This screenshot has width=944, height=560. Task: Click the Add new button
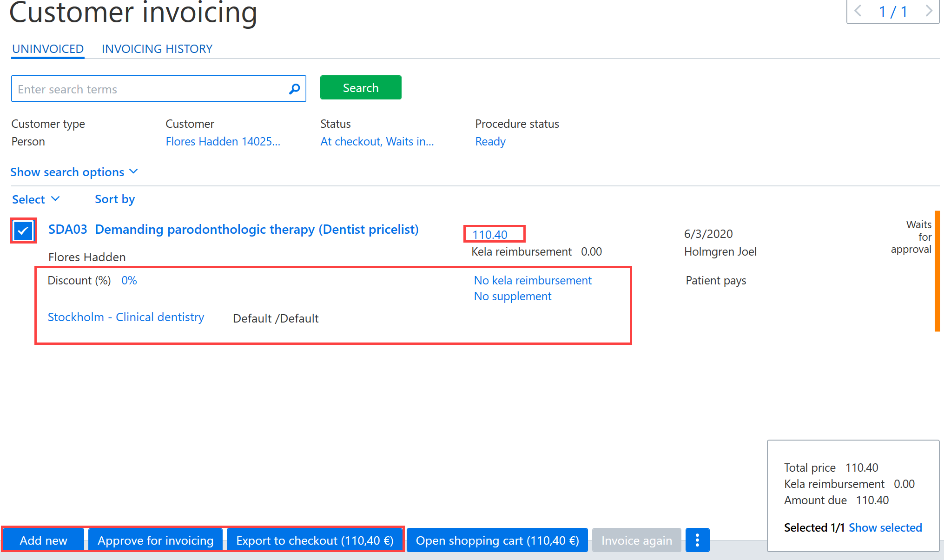(x=44, y=540)
